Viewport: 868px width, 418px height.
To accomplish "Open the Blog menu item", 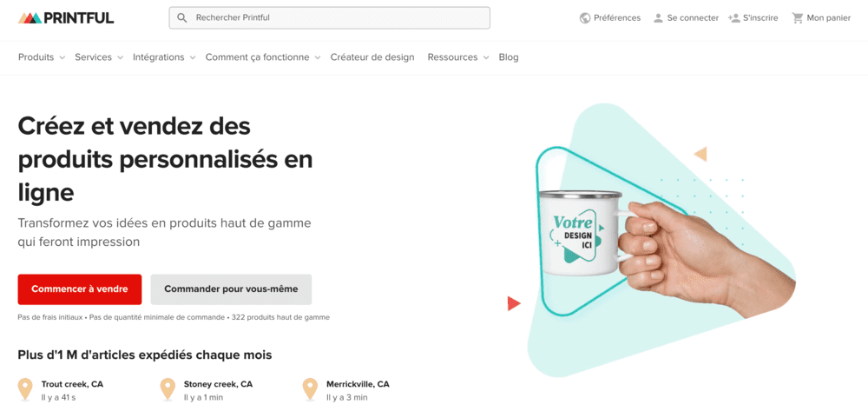I will click(x=509, y=57).
